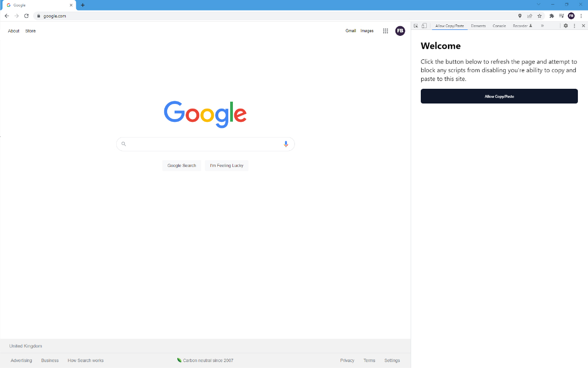The height and width of the screenshot is (368, 588).
Task: Activate DevTools inspect element picker
Action: pyautogui.click(x=416, y=26)
